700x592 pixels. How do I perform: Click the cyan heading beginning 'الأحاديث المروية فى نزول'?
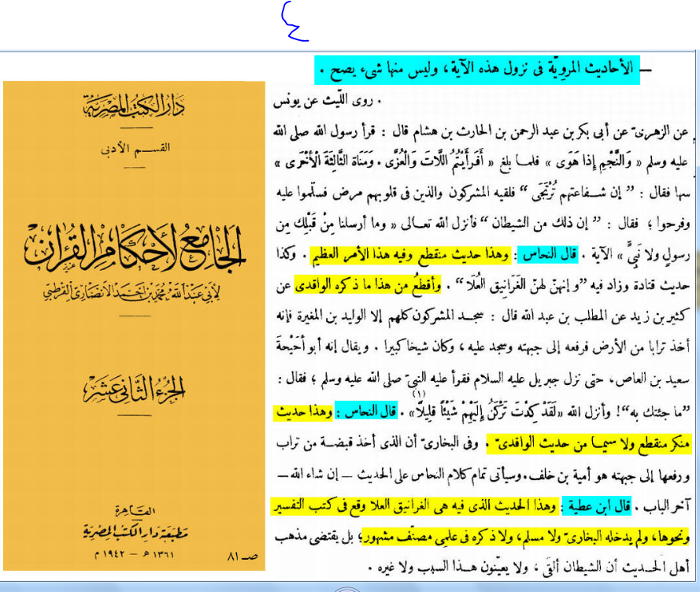[x=477, y=70]
